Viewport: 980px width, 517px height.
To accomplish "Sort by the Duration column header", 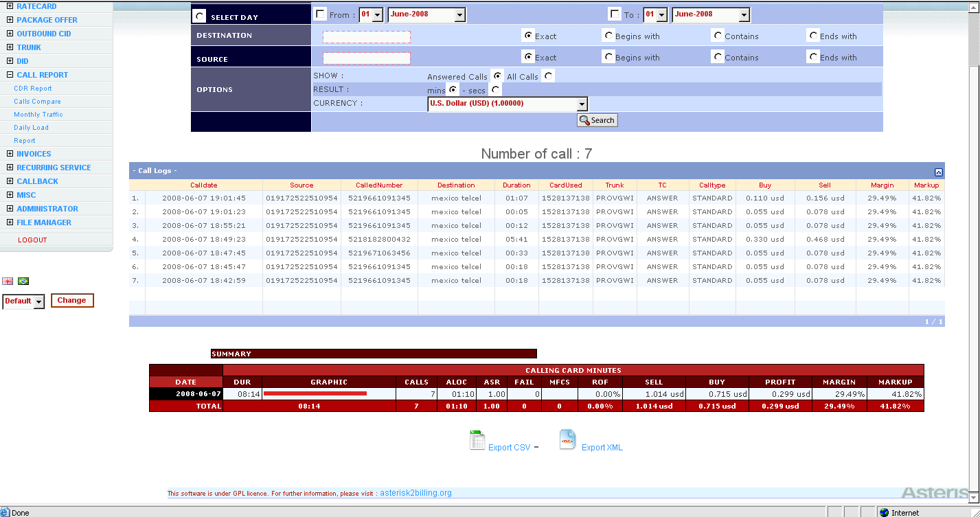I will 516,185.
